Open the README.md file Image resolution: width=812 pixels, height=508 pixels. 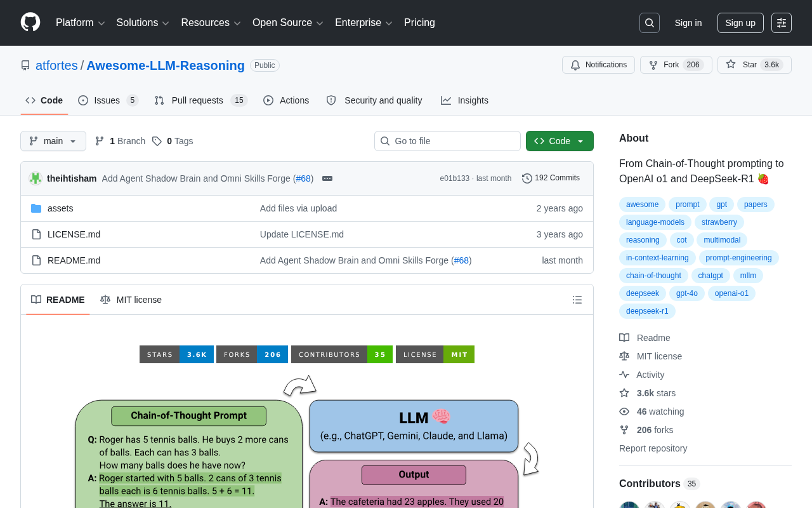click(74, 260)
